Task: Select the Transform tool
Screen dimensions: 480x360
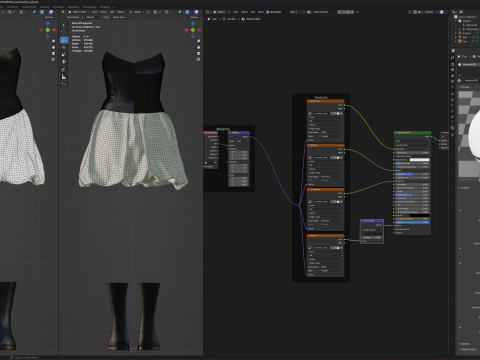Action: [64, 62]
